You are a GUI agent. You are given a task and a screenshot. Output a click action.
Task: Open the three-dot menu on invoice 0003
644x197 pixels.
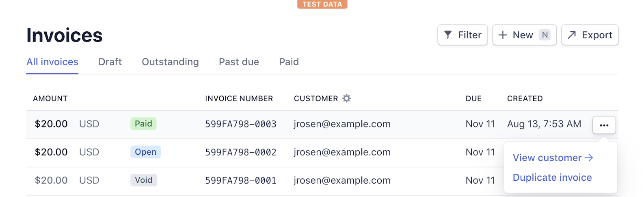[604, 125]
